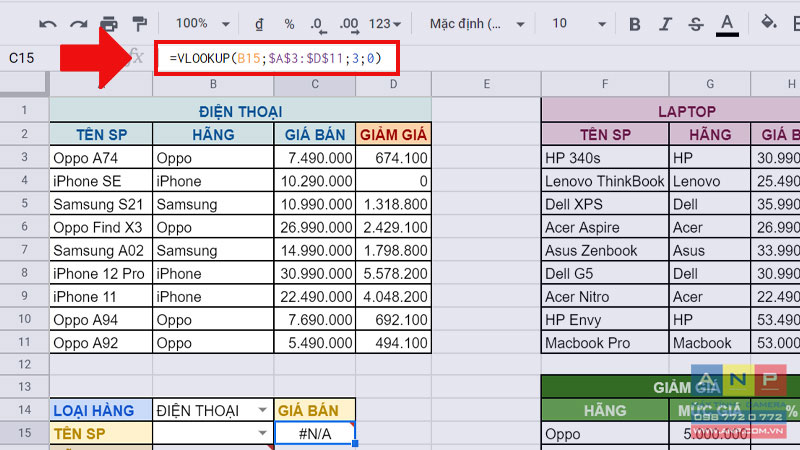Screen dimensions: 800x450
Task: Open more number formats (123)
Action: click(x=384, y=24)
